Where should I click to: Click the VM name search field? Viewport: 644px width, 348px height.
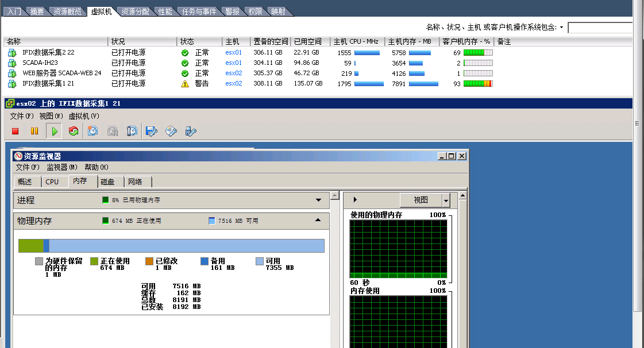(x=600, y=28)
